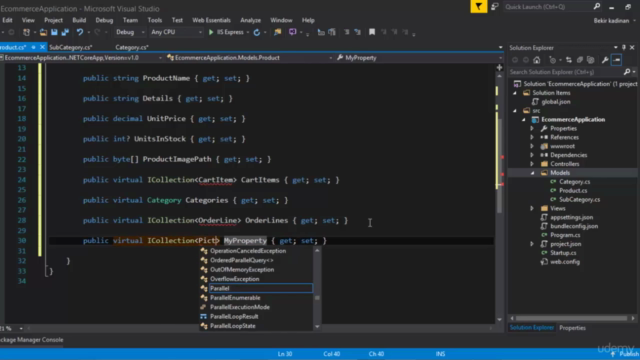Toggle auto-hide pin on Solution Explorer

click(624, 48)
